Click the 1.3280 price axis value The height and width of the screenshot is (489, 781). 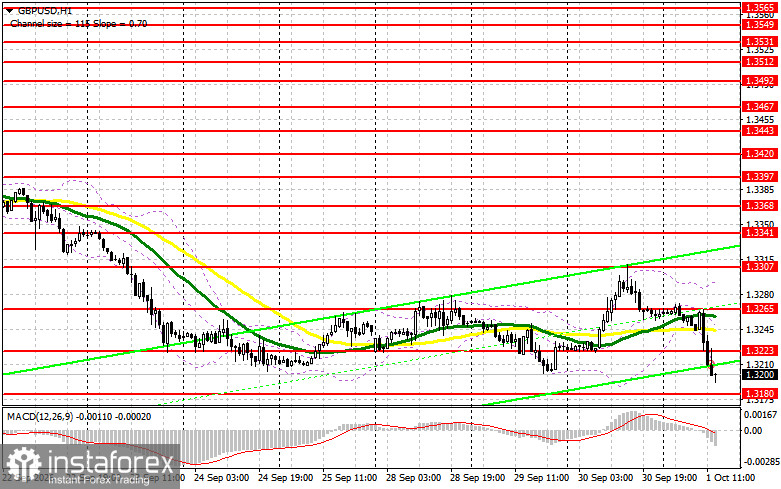point(760,295)
